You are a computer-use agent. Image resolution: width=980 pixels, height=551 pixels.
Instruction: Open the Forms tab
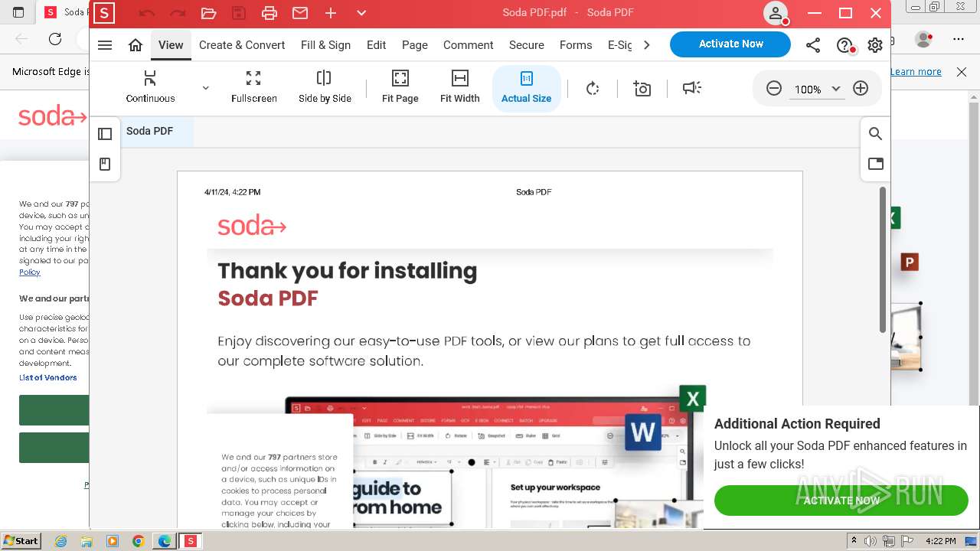click(x=576, y=45)
